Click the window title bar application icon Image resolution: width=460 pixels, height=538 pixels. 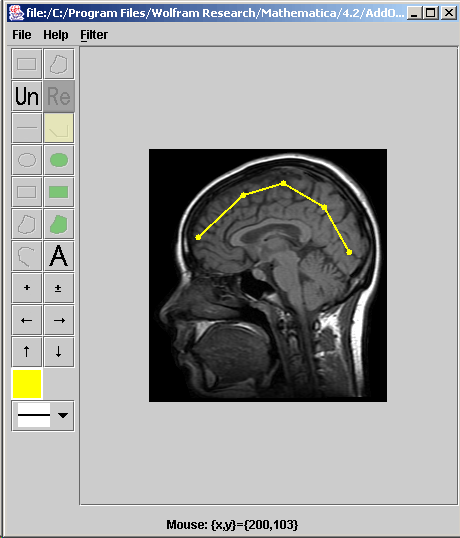[16, 13]
